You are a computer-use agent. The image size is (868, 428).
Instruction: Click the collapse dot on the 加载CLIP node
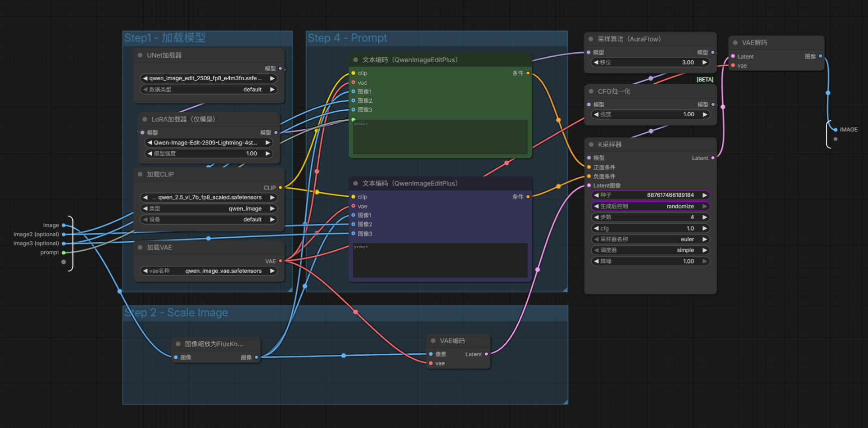click(x=140, y=174)
